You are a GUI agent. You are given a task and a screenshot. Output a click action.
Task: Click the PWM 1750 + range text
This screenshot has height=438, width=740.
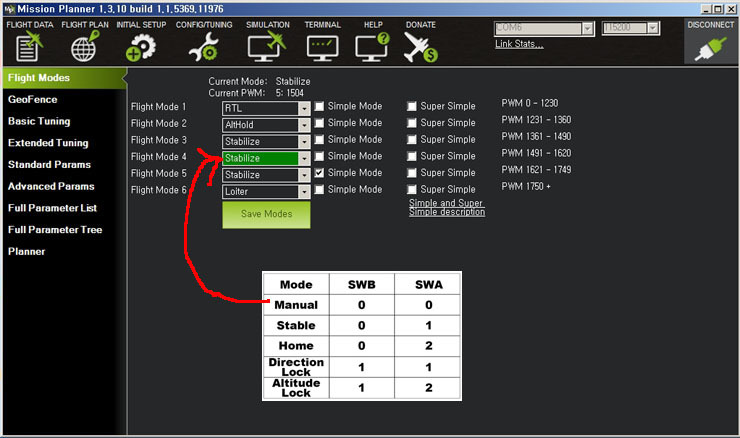(526, 186)
